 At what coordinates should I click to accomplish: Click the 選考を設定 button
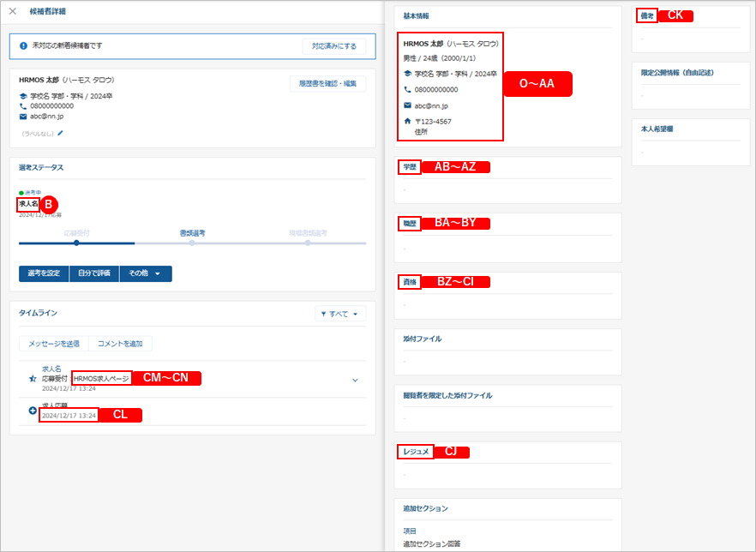pos(44,273)
